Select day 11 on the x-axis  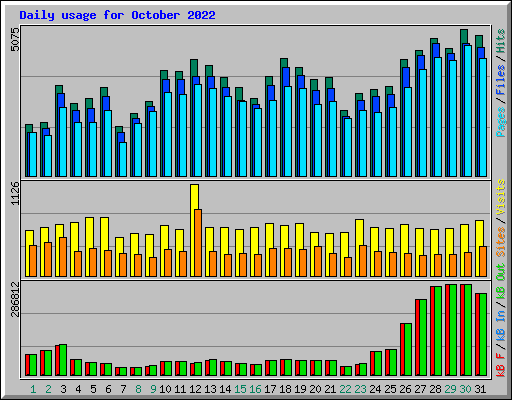tap(180, 389)
